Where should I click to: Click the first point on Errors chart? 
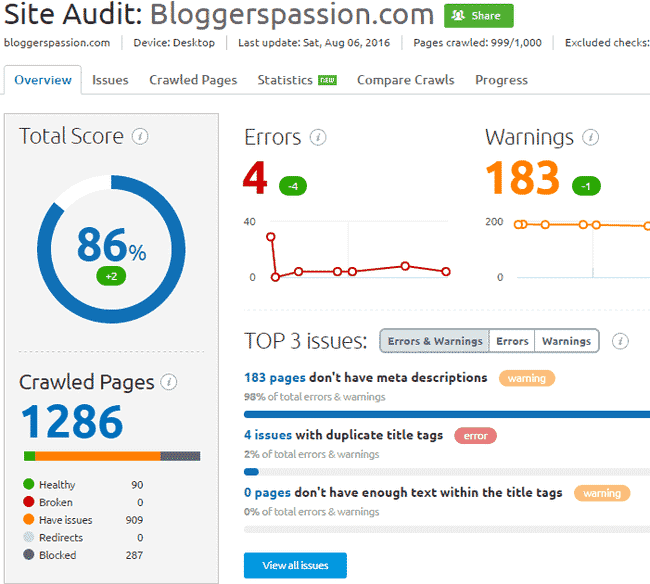pyautogui.click(x=271, y=237)
